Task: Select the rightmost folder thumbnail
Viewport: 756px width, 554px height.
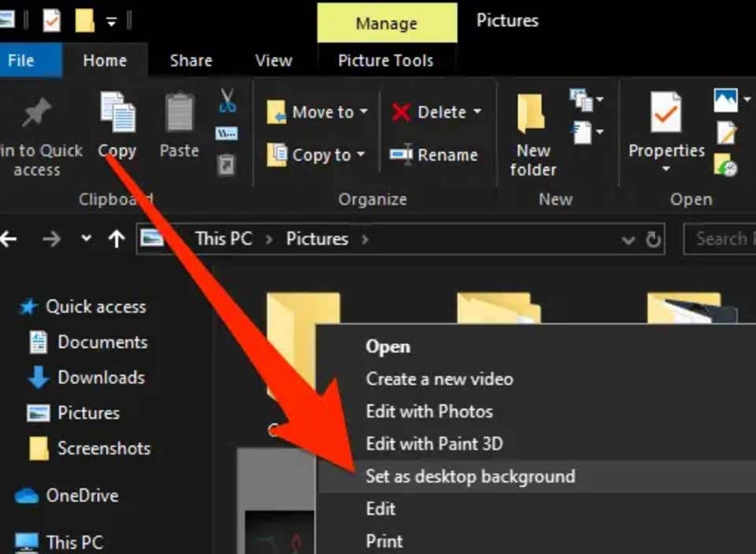Action: [x=692, y=308]
